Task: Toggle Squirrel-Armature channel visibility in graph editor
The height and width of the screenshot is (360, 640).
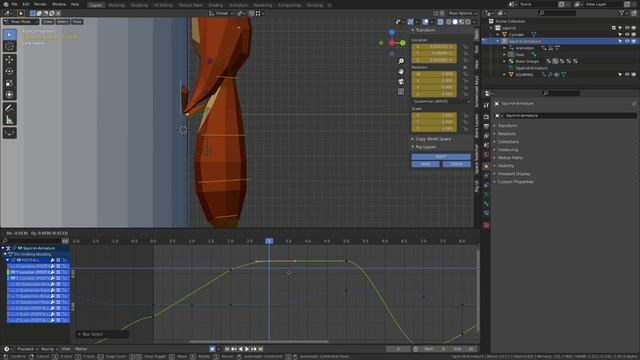Action: [20, 248]
